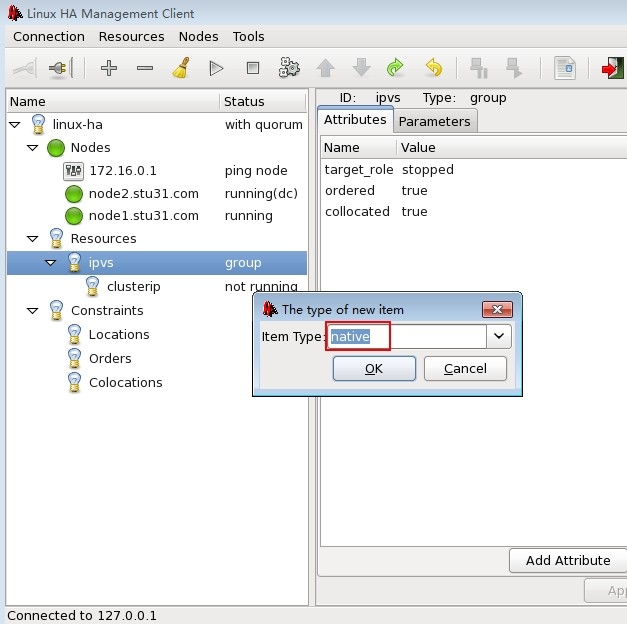Switch to the Attributes tab
This screenshot has width=627, height=624.
[355, 120]
